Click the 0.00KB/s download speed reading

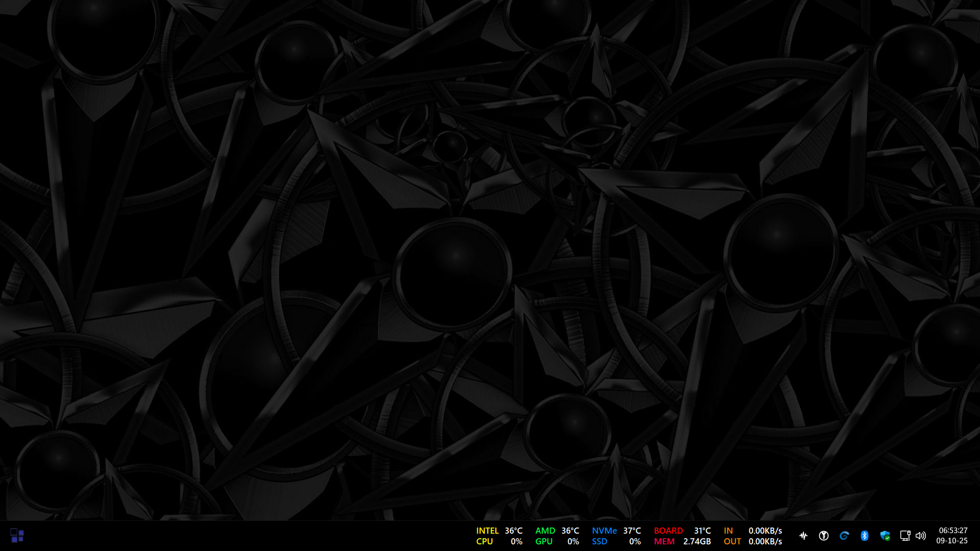pos(765,531)
